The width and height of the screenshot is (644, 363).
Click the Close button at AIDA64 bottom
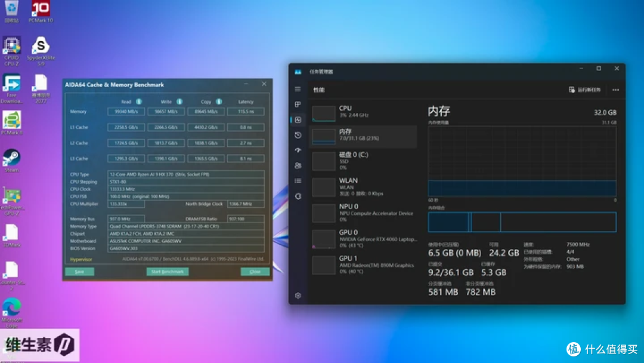tap(255, 272)
